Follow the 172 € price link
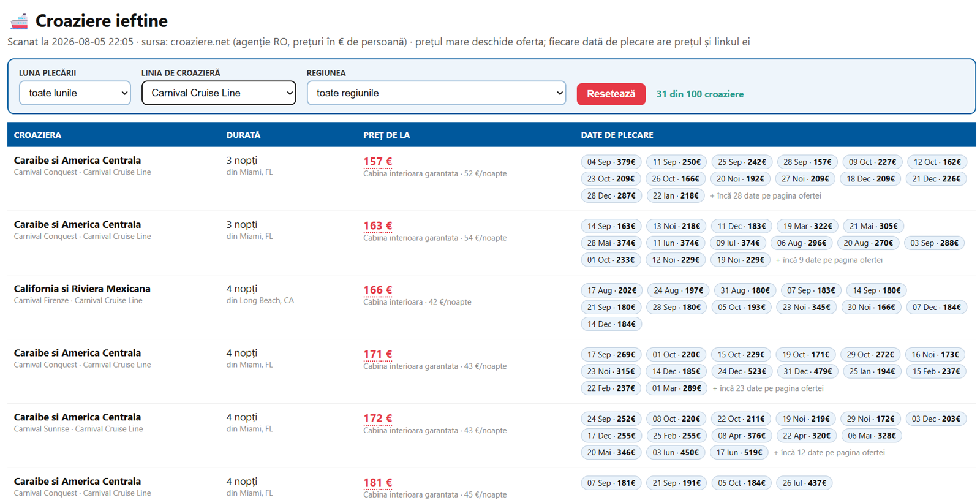The width and height of the screenshot is (980, 500). pos(377,419)
